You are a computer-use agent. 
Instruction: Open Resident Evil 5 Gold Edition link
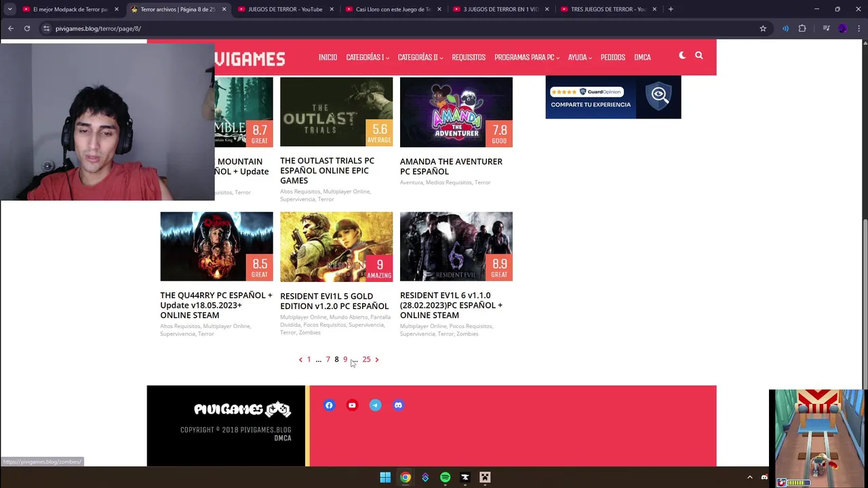[x=334, y=301]
